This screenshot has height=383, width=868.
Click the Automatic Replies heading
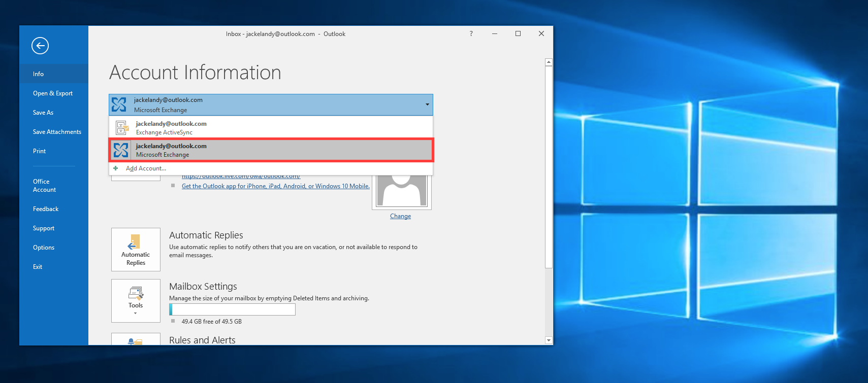coord(206,235)
